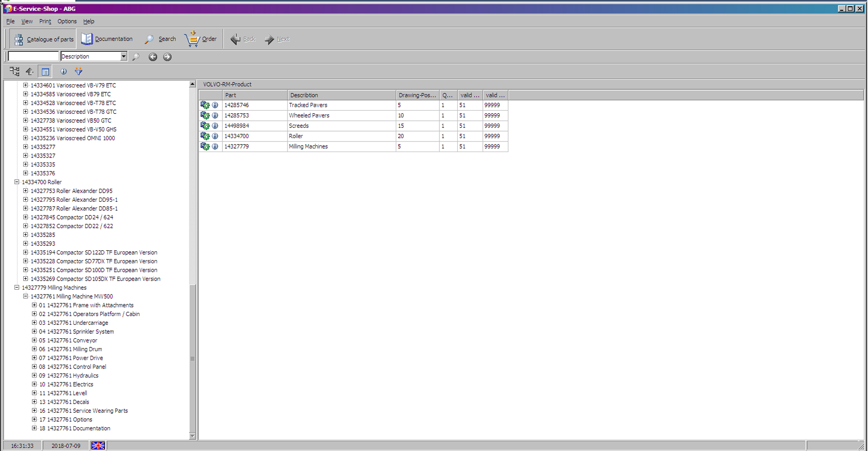Toggle the list view panel button
This screenshot has width=868, height=451.
pyautogui.click(x=45, y=72)
